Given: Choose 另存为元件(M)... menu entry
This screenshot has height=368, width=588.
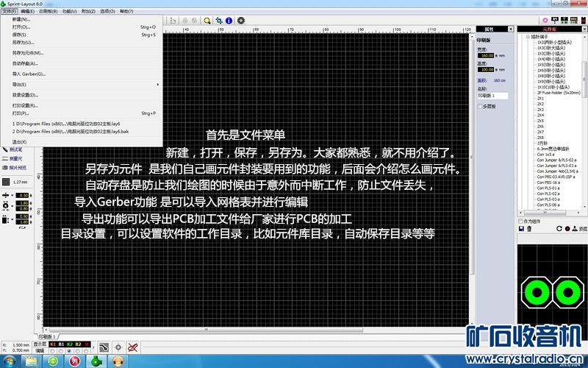Looking at the screenshot, I should 82,53.
